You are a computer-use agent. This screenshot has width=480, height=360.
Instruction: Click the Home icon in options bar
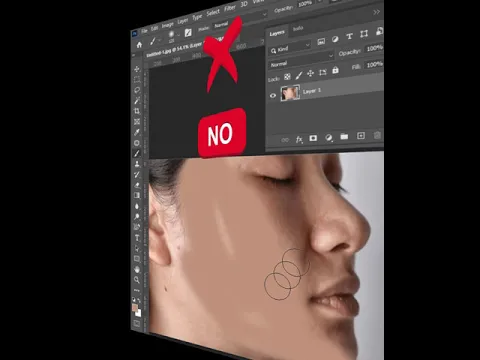(x=139, y=45)
